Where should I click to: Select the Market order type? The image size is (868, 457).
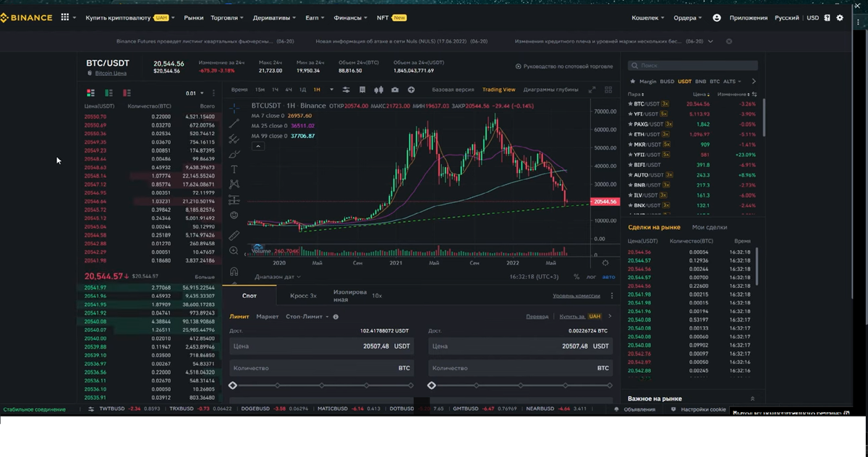tap(267, 317)
